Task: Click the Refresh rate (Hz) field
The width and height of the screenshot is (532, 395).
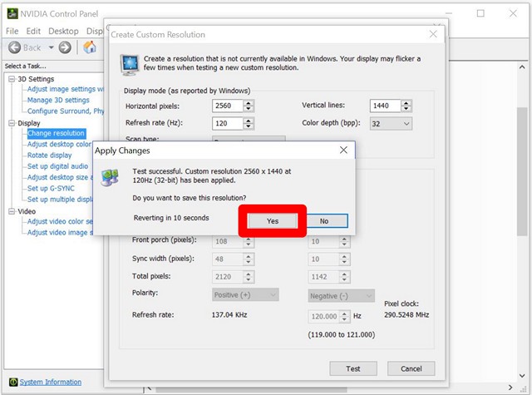Action: click(228, 123)
